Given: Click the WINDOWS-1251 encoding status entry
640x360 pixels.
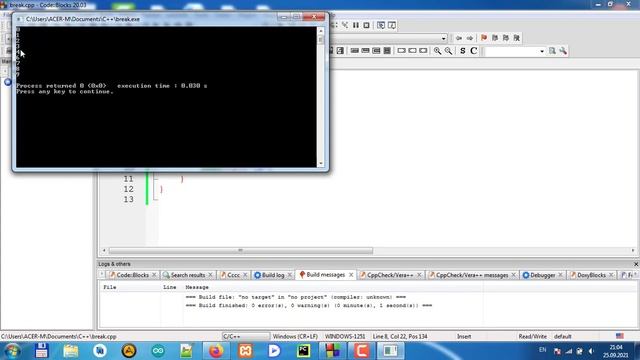Looking at the screenshot, I should click(345, 337).
